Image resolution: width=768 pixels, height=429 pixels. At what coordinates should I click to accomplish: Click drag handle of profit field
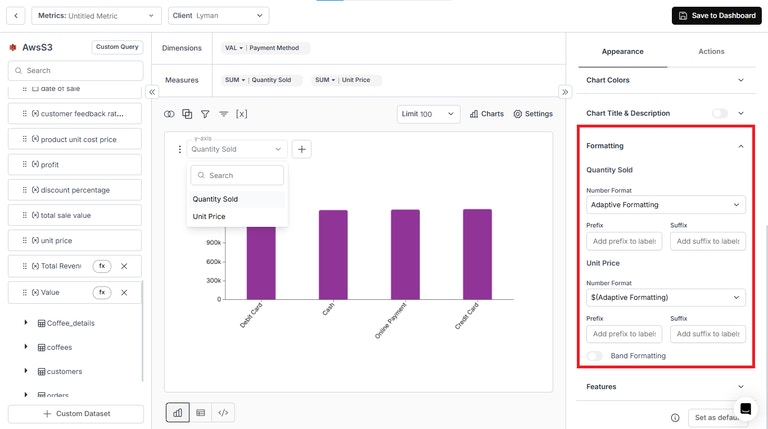pyautogui.click(x=24, y=165)
